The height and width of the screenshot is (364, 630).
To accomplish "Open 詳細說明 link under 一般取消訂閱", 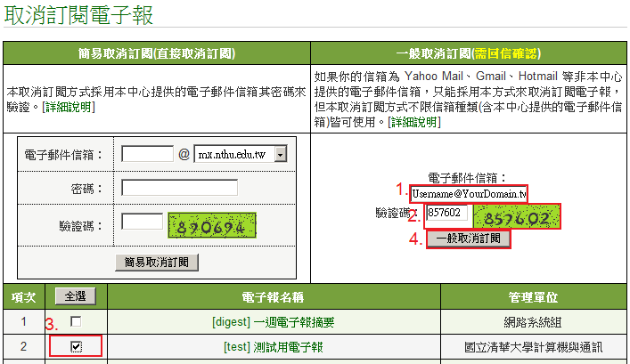I will pyautogui.click(x=413, y=122).
